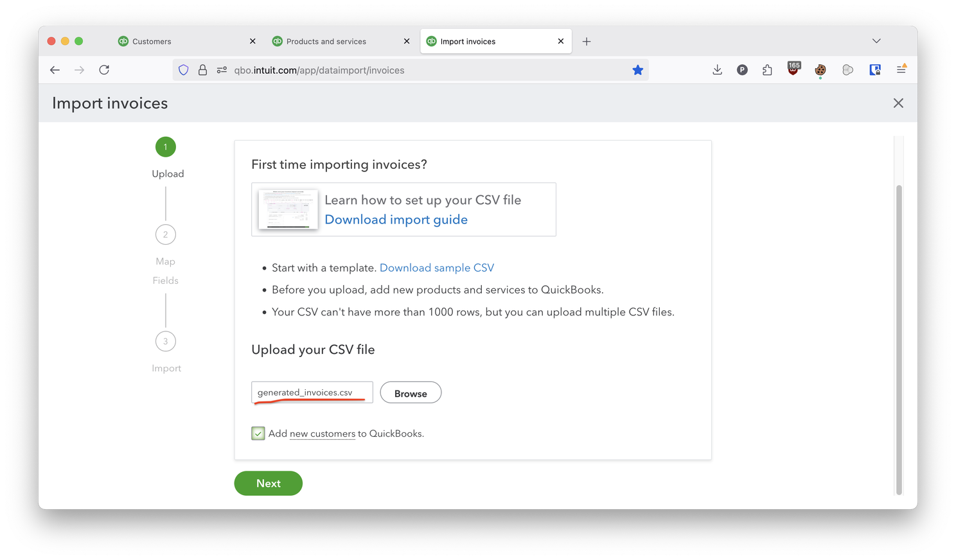This screenshot has width=956, height=560.
Task: Switch to the Customers tab
Action: tap(152, 41)
